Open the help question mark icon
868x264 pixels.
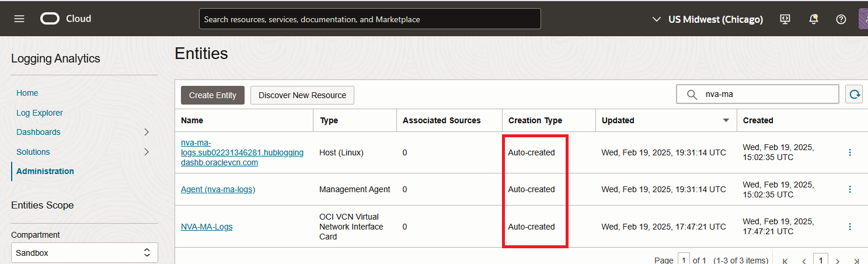pos(841,19)
